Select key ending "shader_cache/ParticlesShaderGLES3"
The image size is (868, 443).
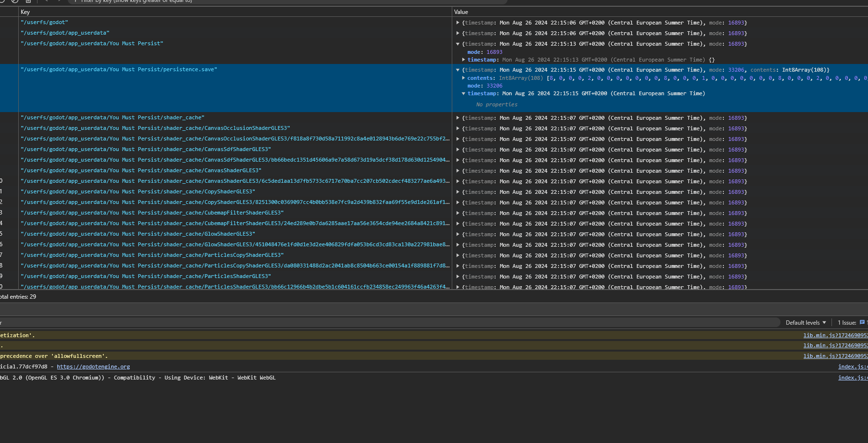coord(146,276)
